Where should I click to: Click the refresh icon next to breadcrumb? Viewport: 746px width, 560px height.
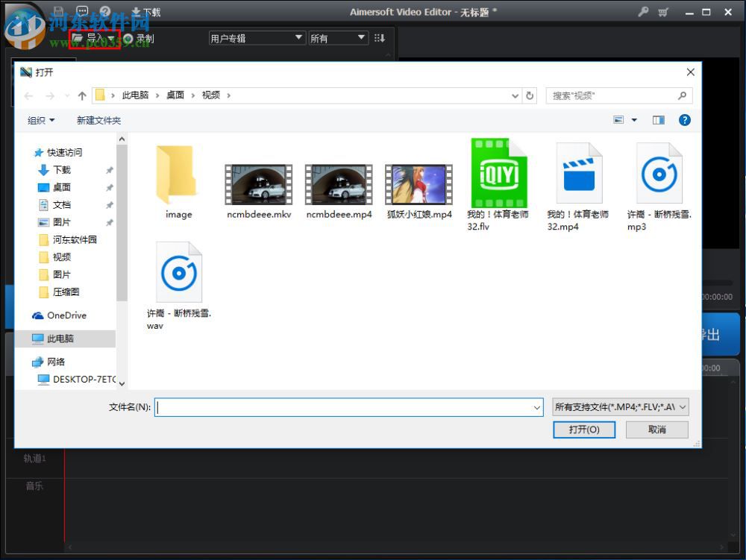[529, 95]
